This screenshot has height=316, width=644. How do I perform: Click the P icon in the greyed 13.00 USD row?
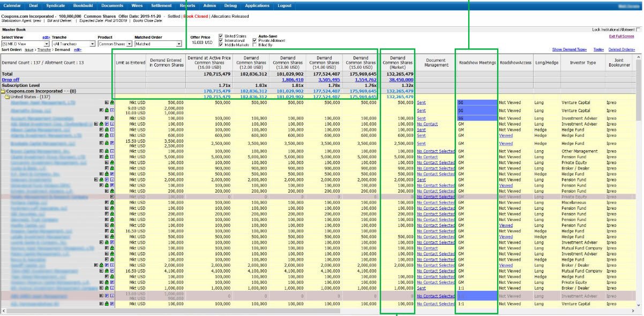(x=107, y=296)
